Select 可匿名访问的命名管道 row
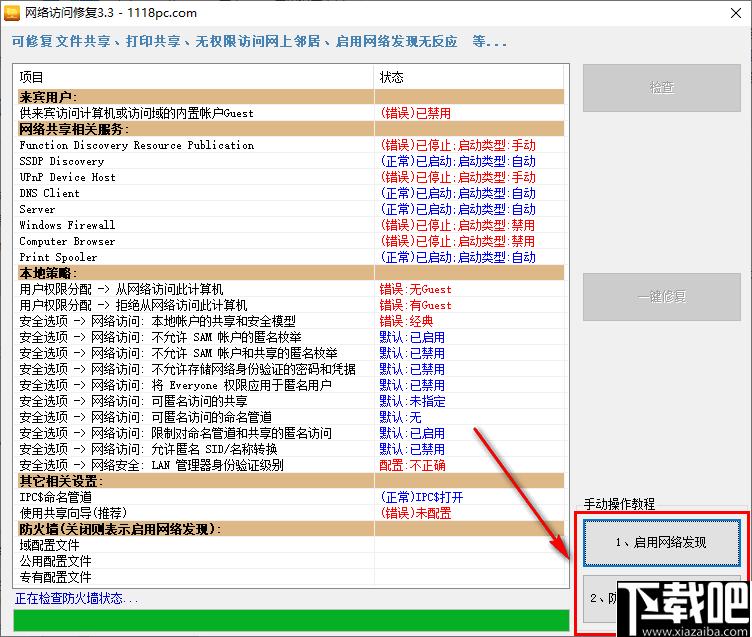The height and width of the screenshot is (637, 752). tap(291, 417)
